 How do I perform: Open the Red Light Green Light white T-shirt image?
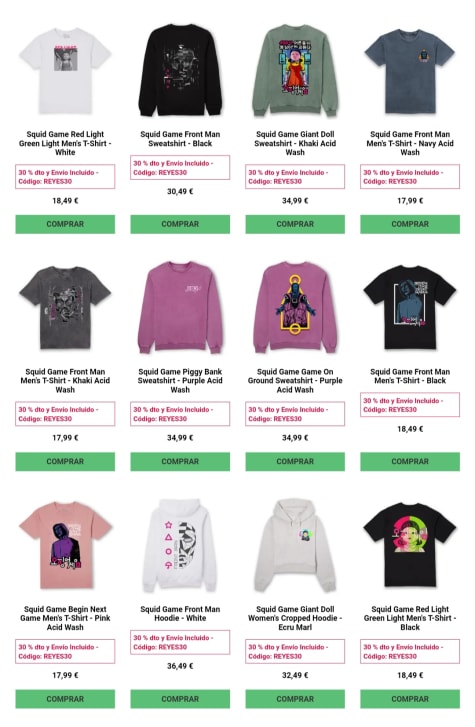point(65,70)
